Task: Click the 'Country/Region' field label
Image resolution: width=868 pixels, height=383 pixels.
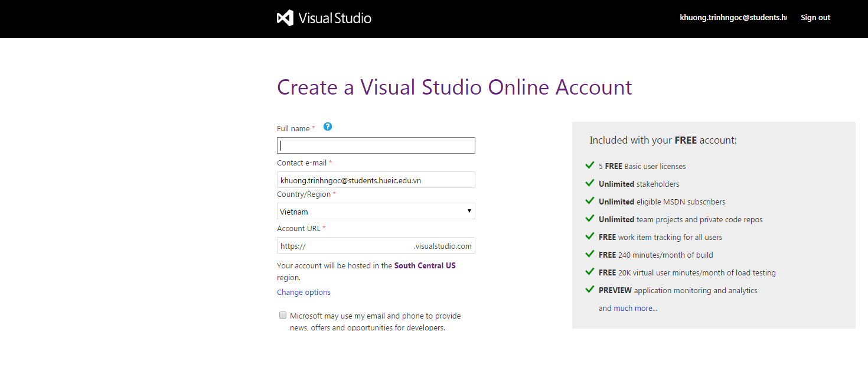Action: (304, 194)
